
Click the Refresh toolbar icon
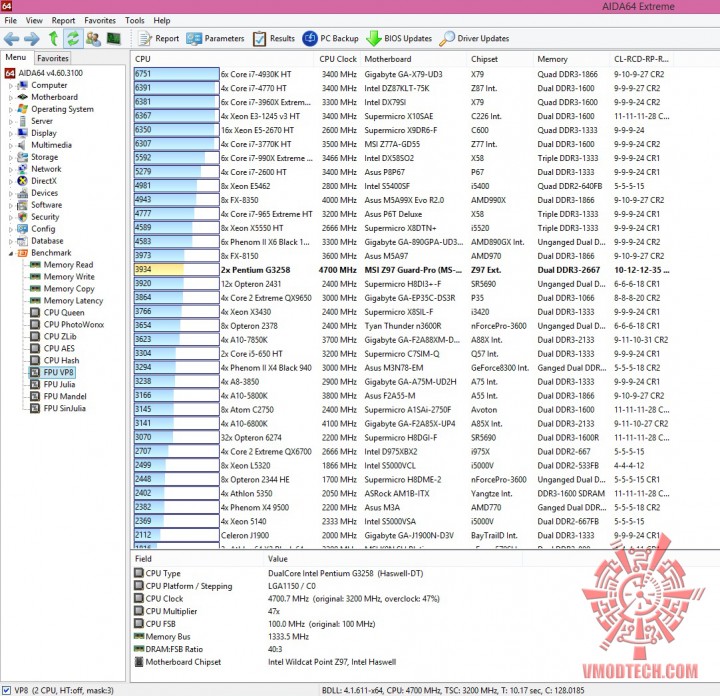tap(73, 39)
